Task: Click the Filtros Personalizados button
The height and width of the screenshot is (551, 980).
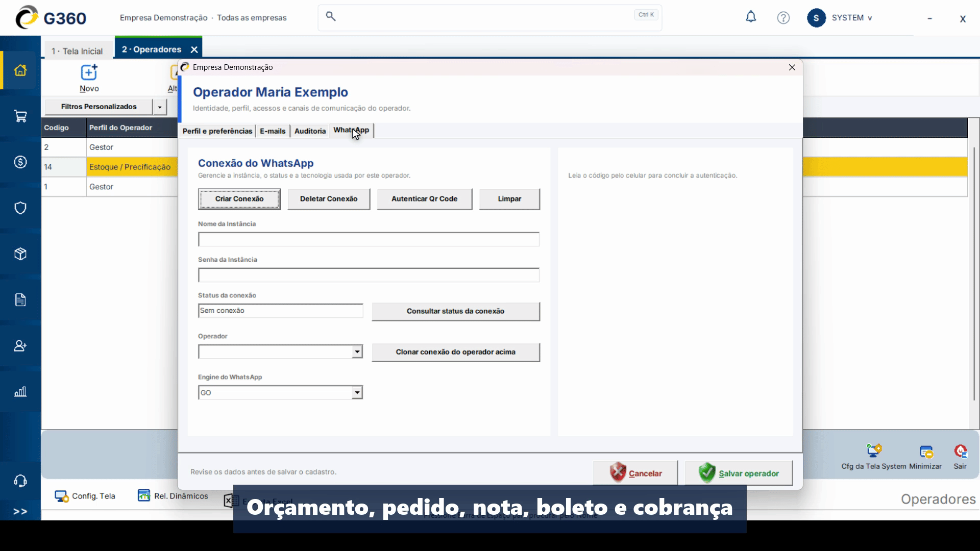Action: point(99,107)
